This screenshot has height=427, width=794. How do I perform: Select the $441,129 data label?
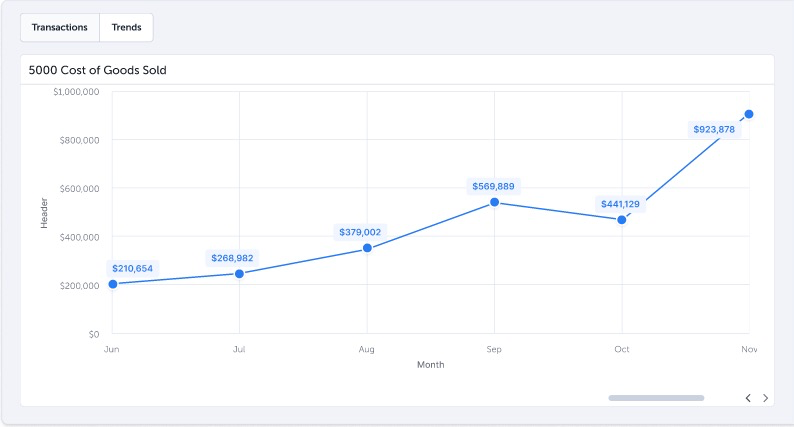[620, 204]
